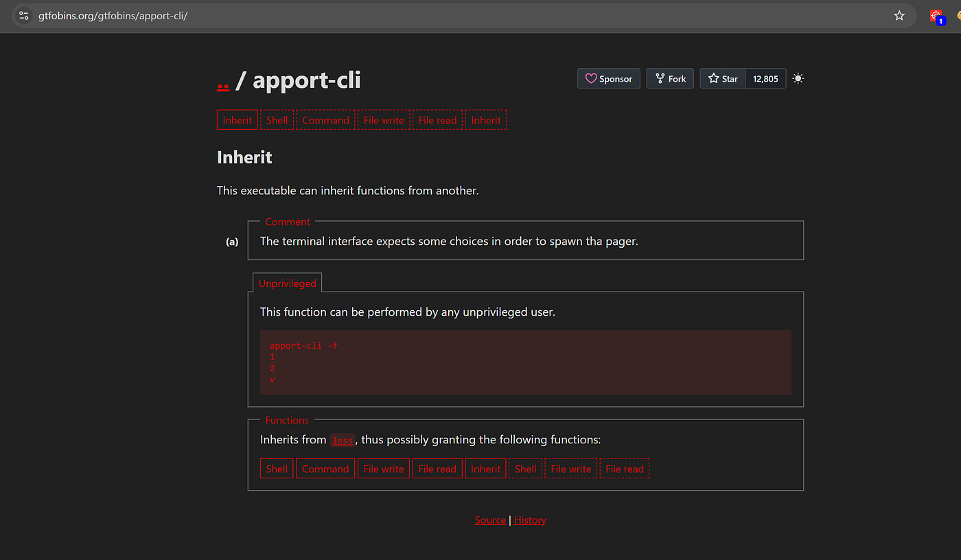Viewport: 961px width, 560px height.
Task: Click the Fork button
Action: click(671, 78)
